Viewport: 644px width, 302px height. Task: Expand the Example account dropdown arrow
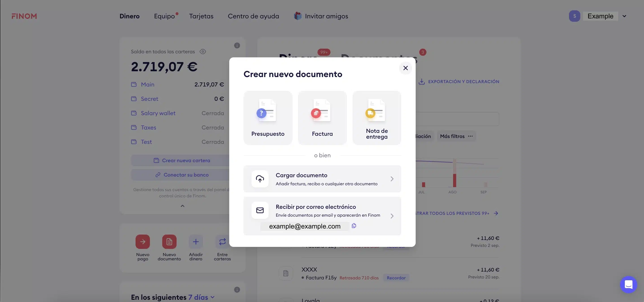tap(624, 16)
